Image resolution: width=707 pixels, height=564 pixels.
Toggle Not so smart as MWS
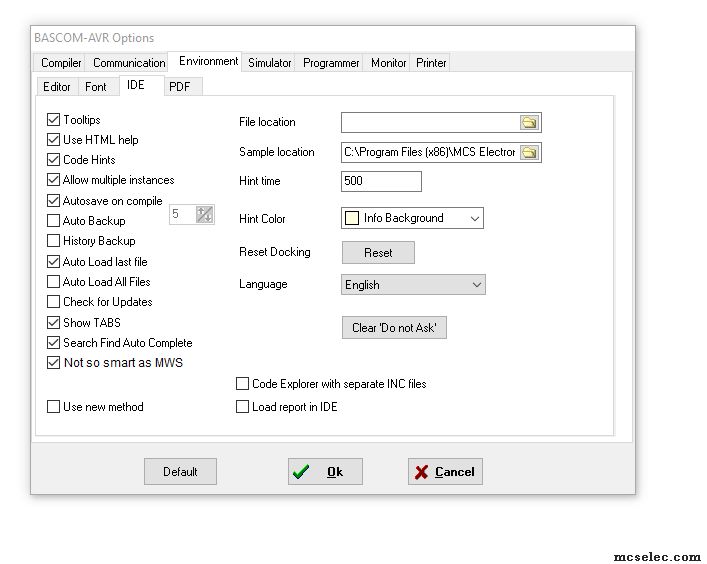pos(53,362)
